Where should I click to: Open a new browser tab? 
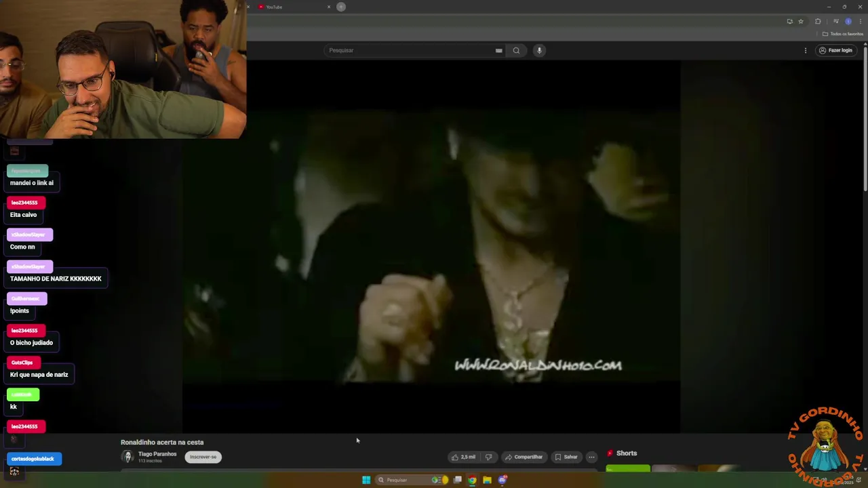[x=341, y=7]
